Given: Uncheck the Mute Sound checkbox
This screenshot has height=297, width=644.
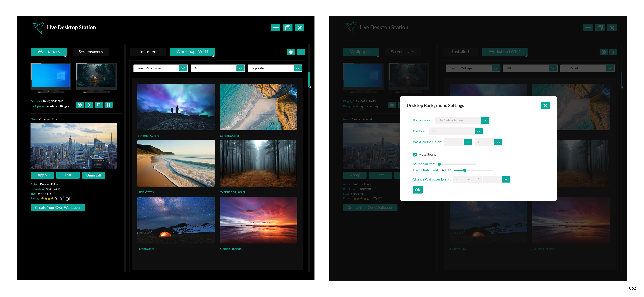Looking at the screenshot, I should pos(415,155).
